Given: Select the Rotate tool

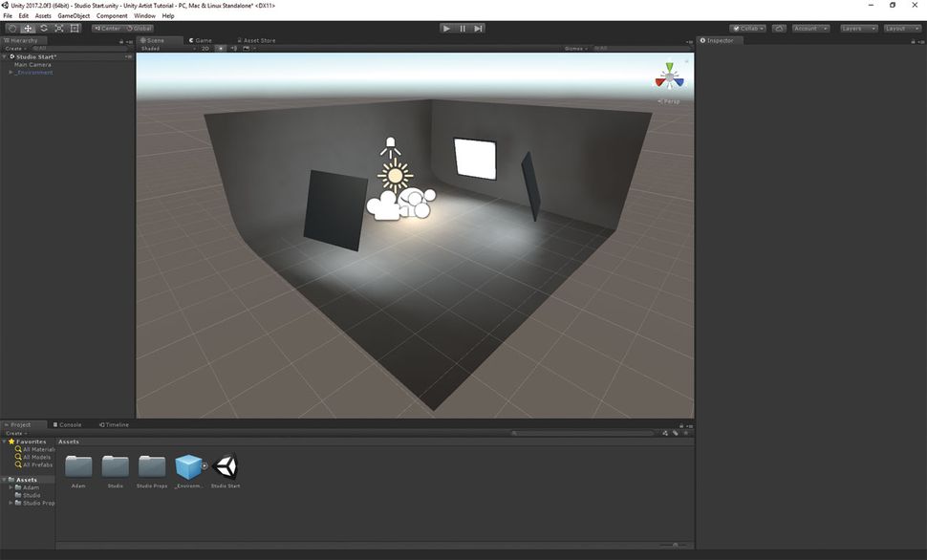Looking at the screenshot, I should tap(44, 29).
